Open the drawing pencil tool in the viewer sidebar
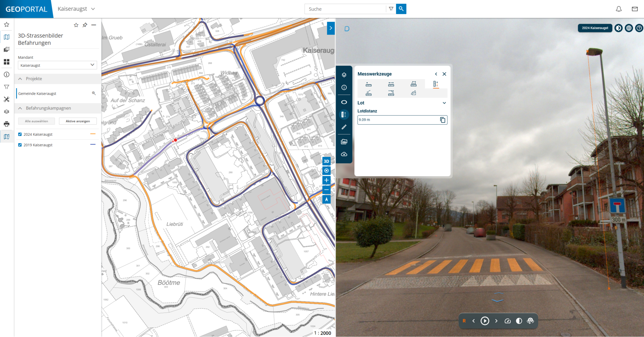644x337 pixels. tap(344, 127)
